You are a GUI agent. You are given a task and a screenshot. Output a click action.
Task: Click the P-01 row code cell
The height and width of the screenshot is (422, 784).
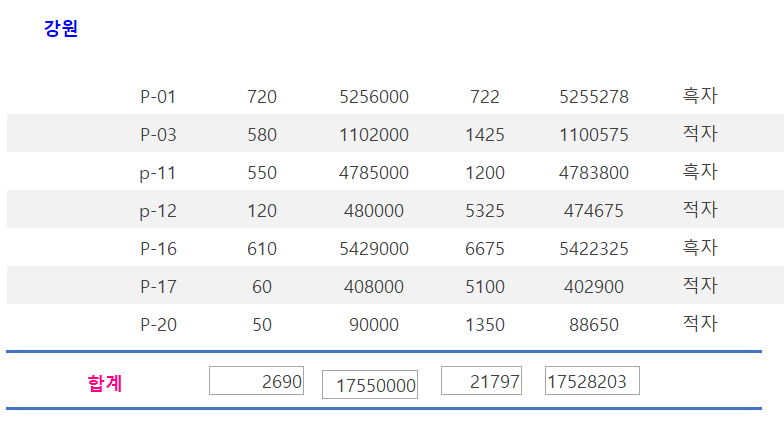[158, 97]
